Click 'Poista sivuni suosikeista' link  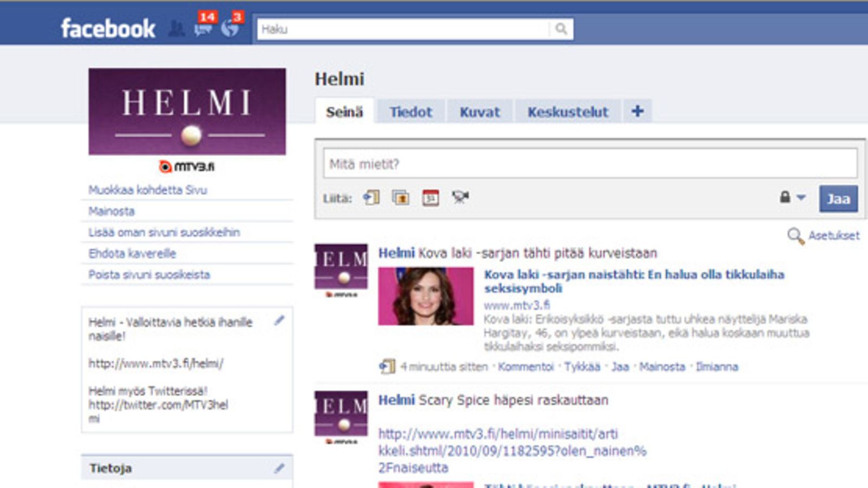(149, 274)
